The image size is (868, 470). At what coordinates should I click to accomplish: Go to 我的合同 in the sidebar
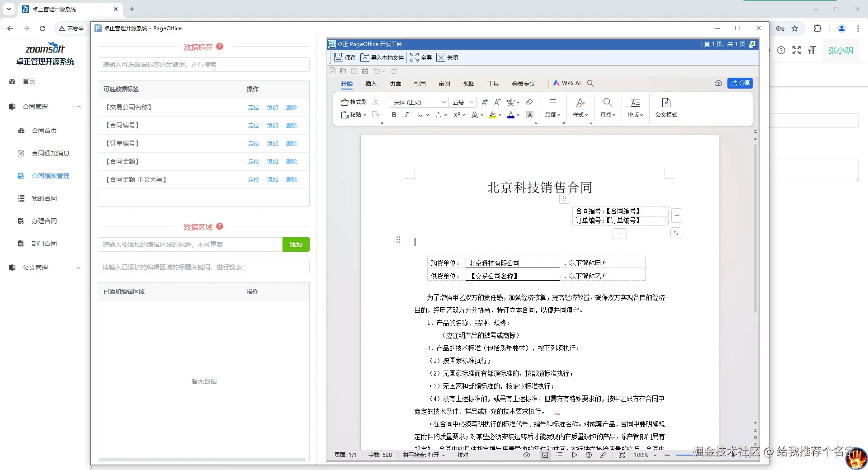44,198
